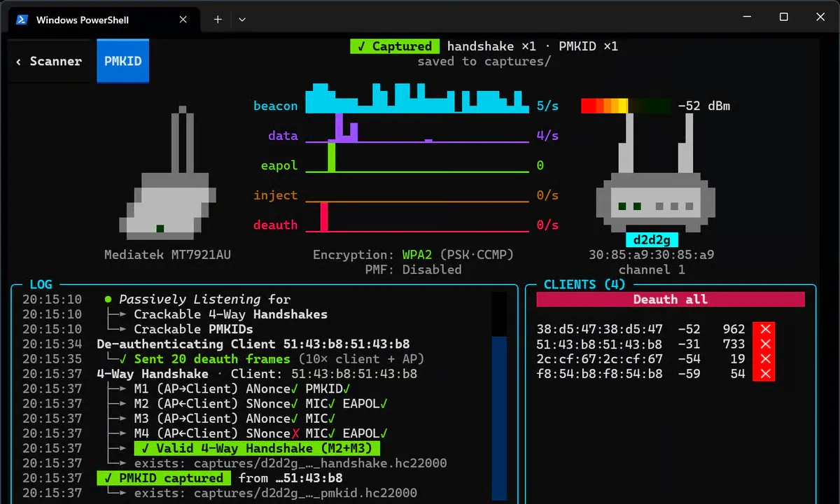Image resolution: width=840 pixels, height=504 pixels.
Task: Click the d2d2g network name label
Action: pos(652,239)
